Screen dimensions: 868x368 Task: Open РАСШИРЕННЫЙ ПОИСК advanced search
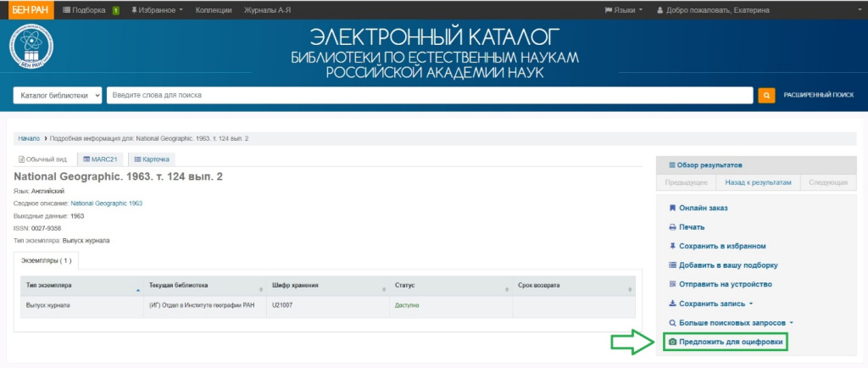click(x=818, y=95)
